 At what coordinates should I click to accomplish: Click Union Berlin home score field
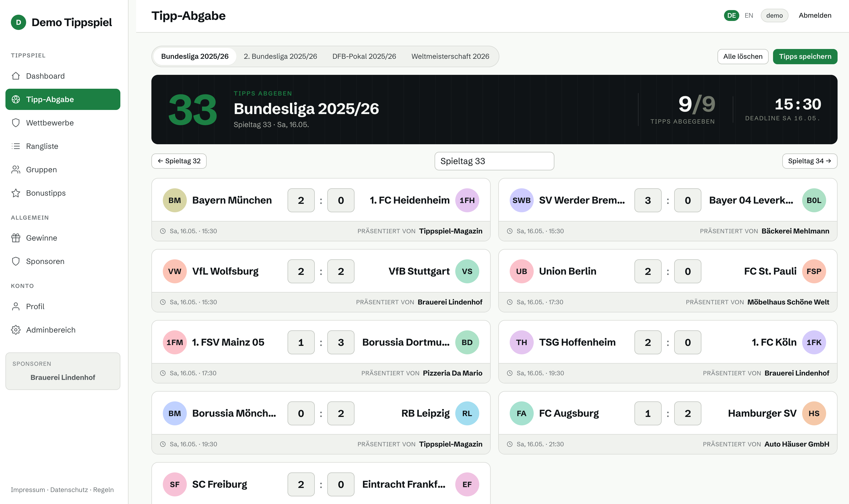(x=648, y=271)
